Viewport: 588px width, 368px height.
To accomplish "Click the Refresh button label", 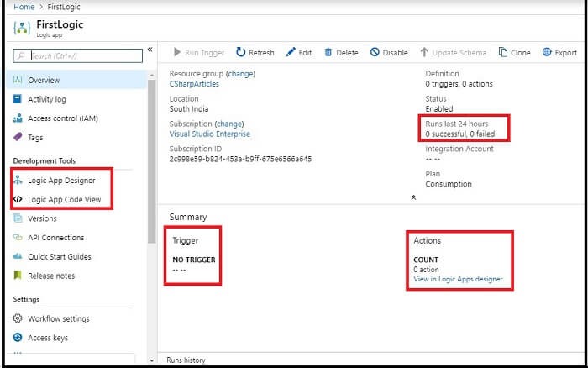I will coord(261,53).
